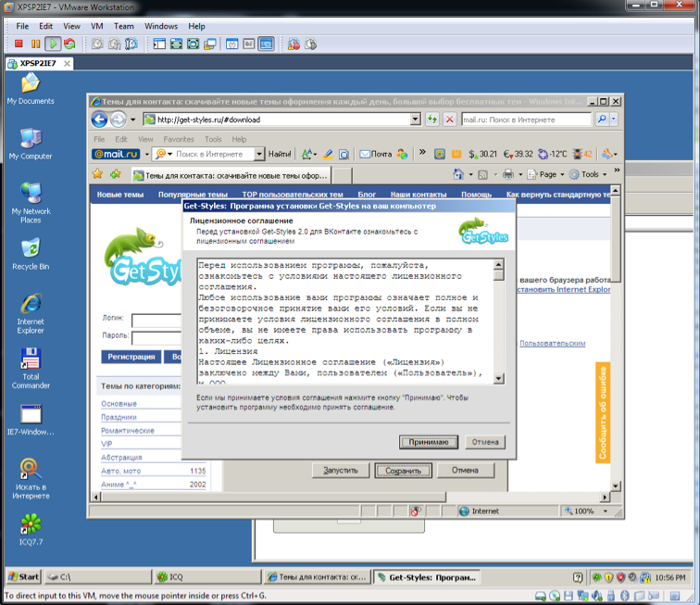Screen dimensions: 700x605
Task: Click the Add to Favorites star-plus icon
Action: tap(116, 174)
